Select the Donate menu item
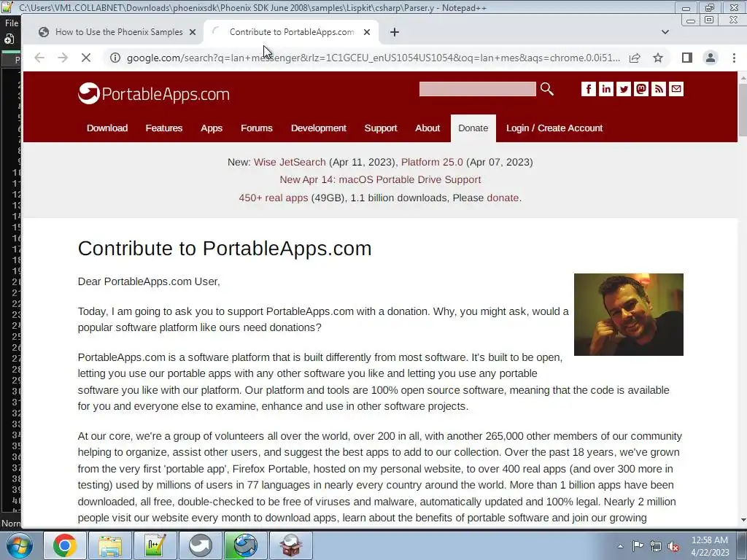 tap(473, 128)
